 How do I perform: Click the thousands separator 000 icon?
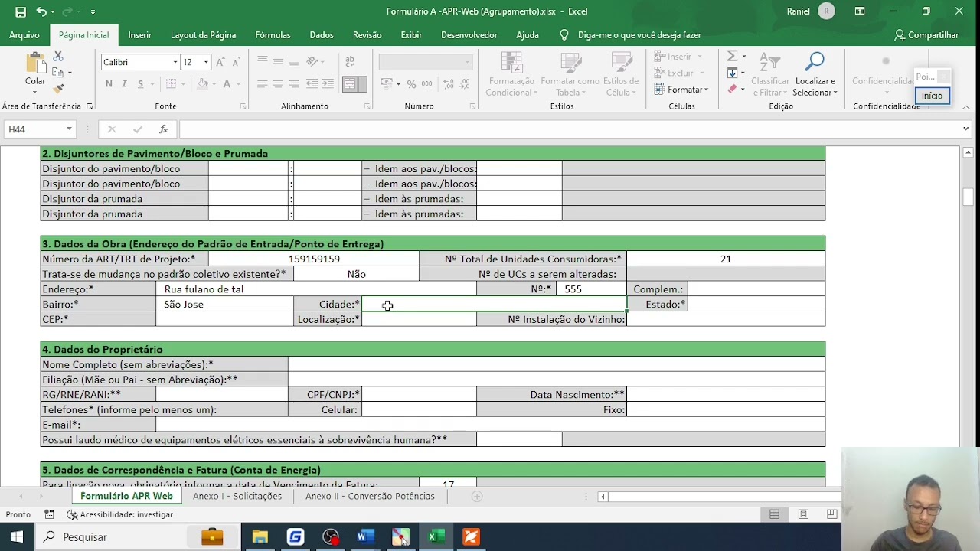427,84
